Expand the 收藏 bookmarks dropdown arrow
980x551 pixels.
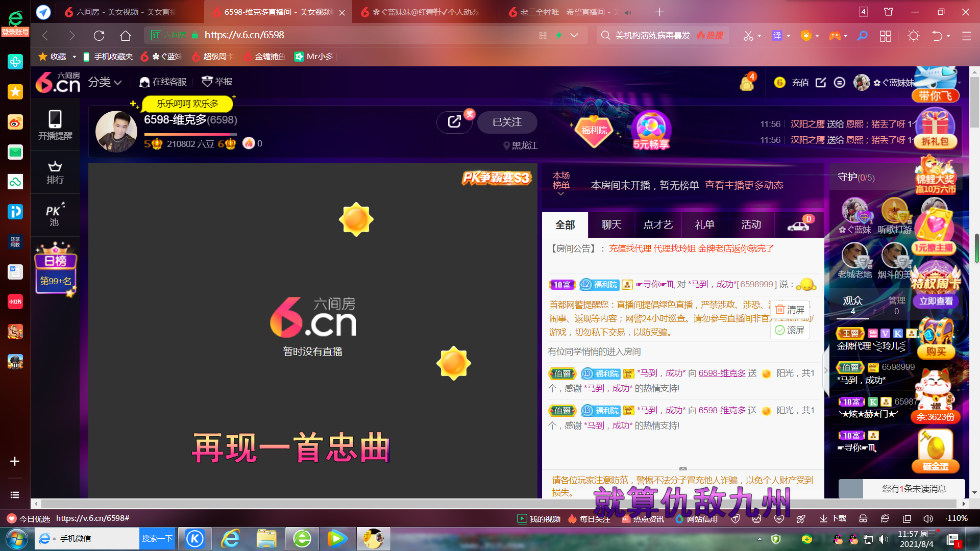pyautogui.click(x=75, y=57)
